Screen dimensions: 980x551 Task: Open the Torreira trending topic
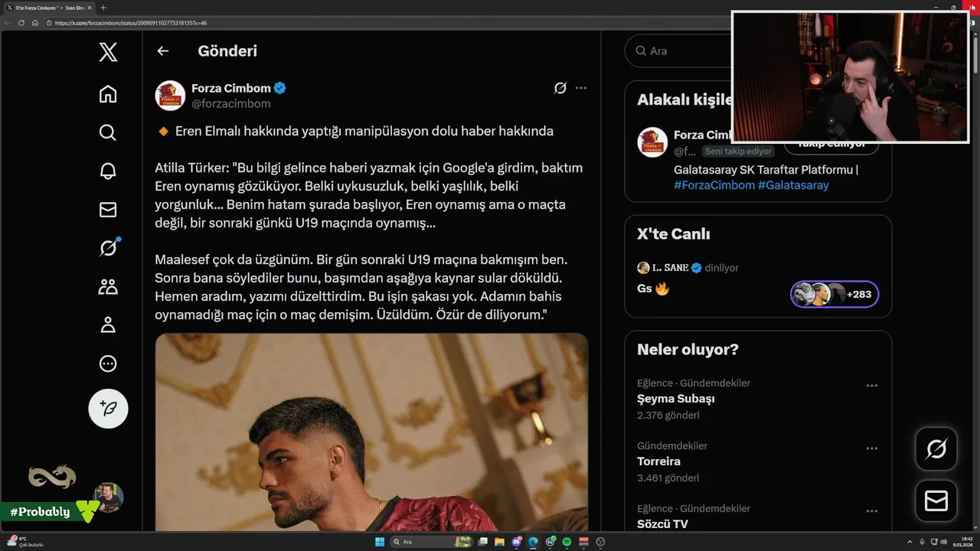(658, 461)
